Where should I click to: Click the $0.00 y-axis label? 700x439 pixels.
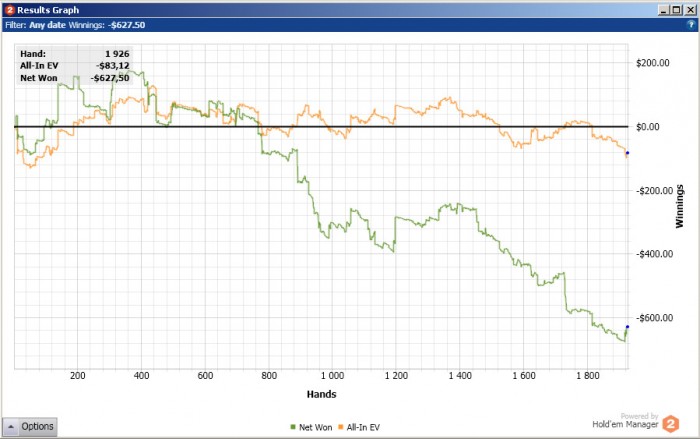(647, 127)
